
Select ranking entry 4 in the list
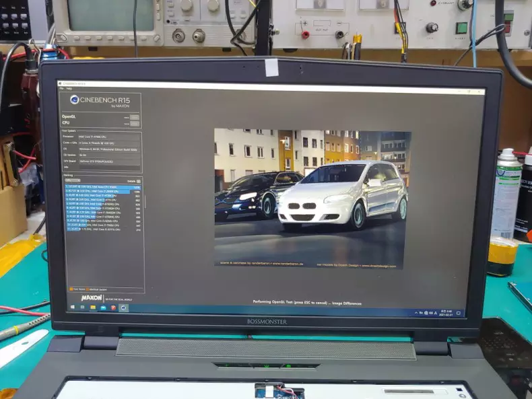(x=103, y=200)
